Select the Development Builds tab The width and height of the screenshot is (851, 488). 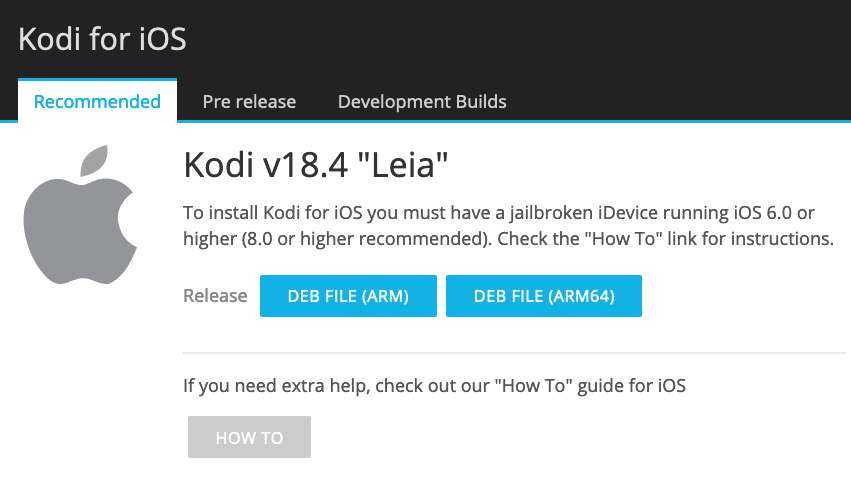click(x=422, y=102)
